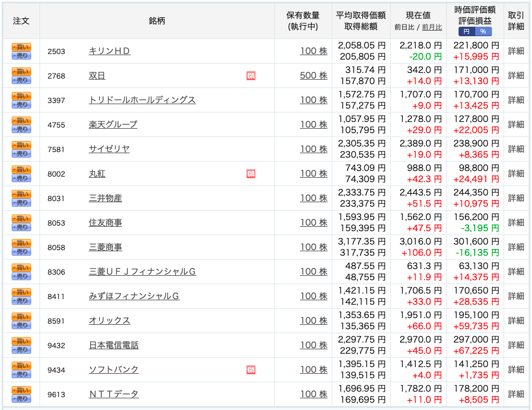Click the CA badge in ソフトバンク row
The height and width of the screenshot is (410, 532).
point(251,370)
